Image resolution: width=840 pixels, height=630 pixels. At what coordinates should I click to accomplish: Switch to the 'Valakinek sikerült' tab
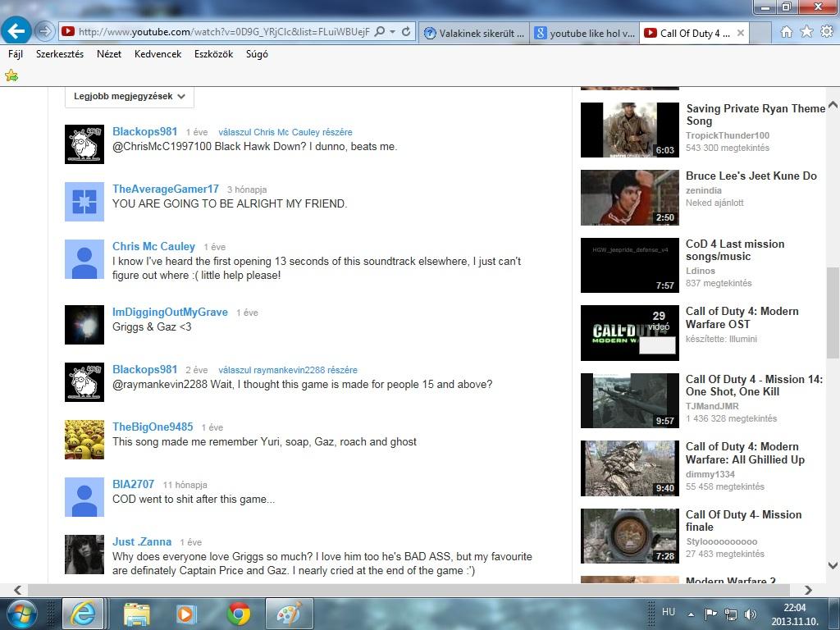(473, 33)
